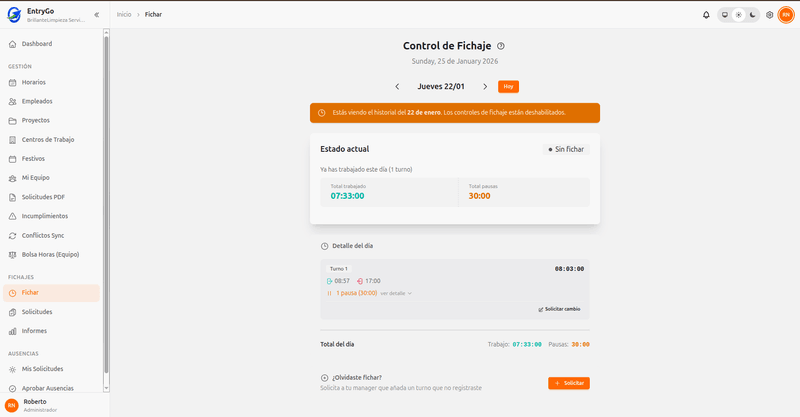Viewport: 800px width, 417px height.
Task: Click Inicio in the breadcrumb
Action: [x=124, y=14]
